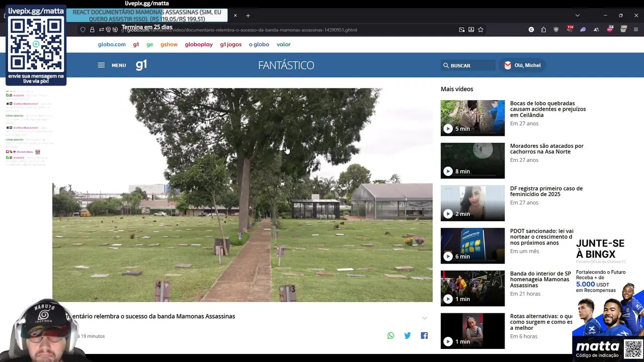Viewport: 644px width, 362px height.
Task: Bookmark page with star icon
Action: pos(480,30)
